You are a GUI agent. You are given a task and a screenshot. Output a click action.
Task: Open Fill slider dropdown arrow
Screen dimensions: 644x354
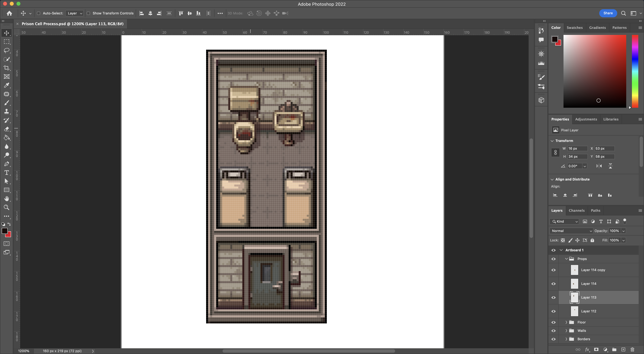[624, 240]
